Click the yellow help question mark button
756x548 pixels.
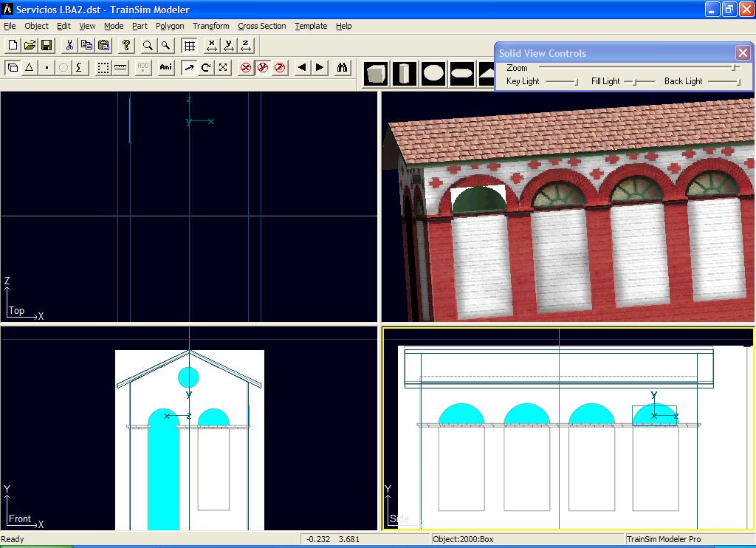pos(126,46)
